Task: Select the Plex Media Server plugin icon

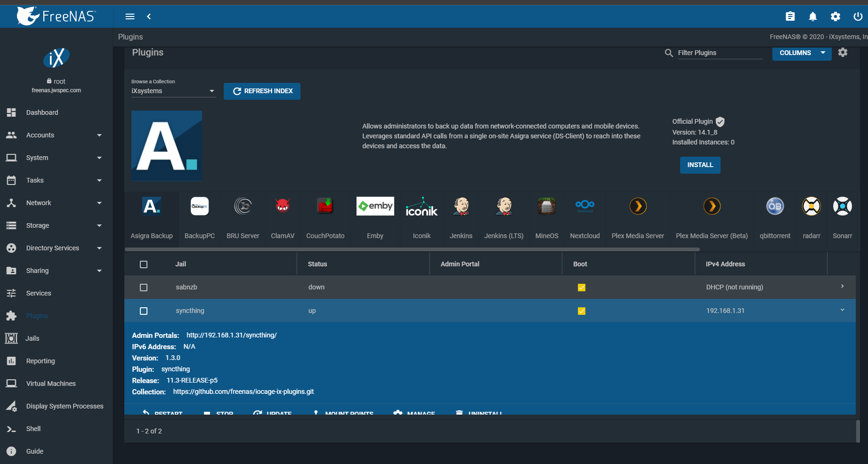Action: pos(638,206)
